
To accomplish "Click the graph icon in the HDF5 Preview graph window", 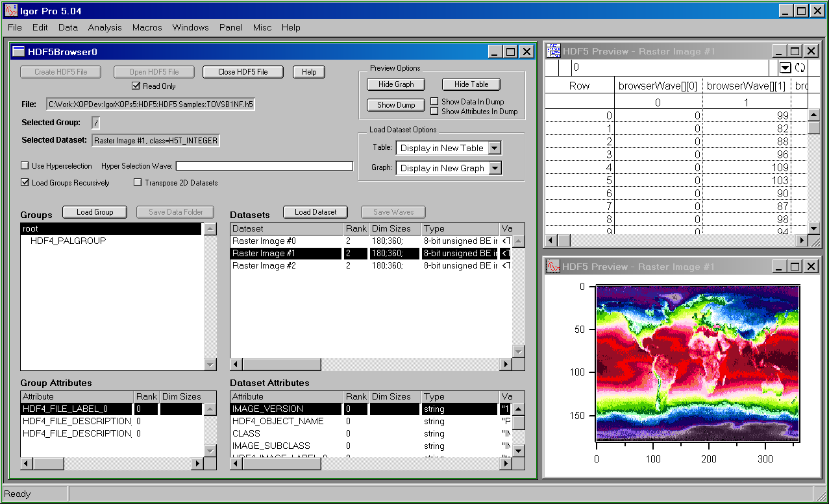I will (x=554, y=266).
